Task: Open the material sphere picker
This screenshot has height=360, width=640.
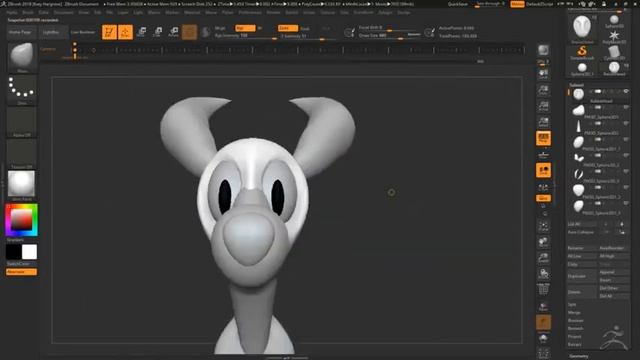Action: (x=22, y=186)
